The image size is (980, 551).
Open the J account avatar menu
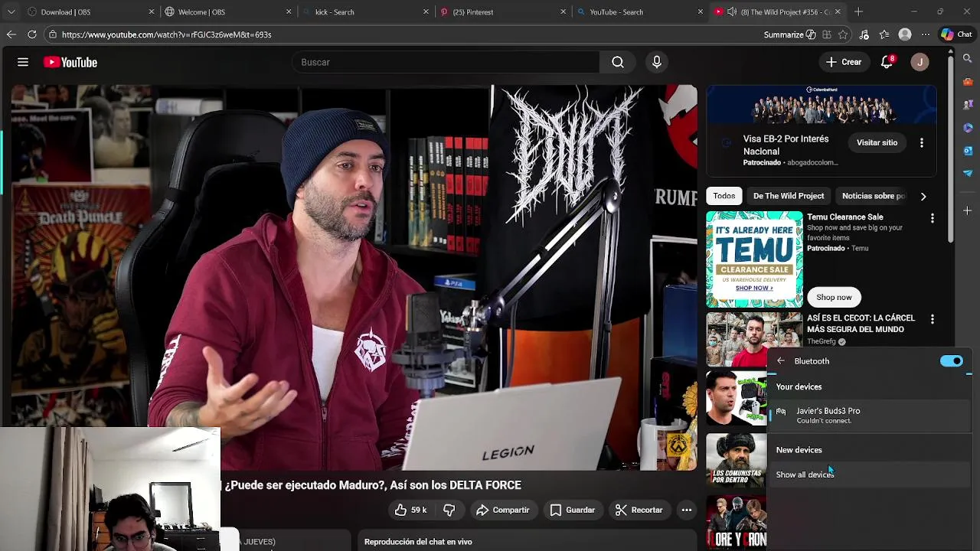(x=920, y=62)
